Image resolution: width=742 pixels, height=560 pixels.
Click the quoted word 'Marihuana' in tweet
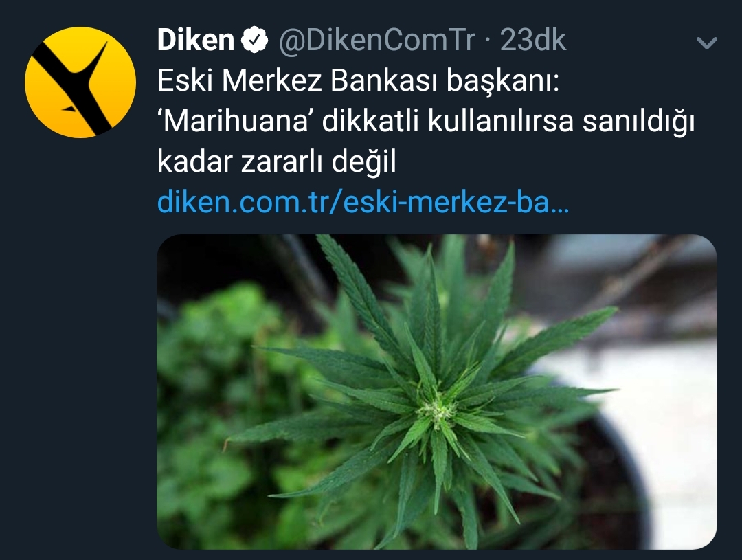[x=234, y=121]
